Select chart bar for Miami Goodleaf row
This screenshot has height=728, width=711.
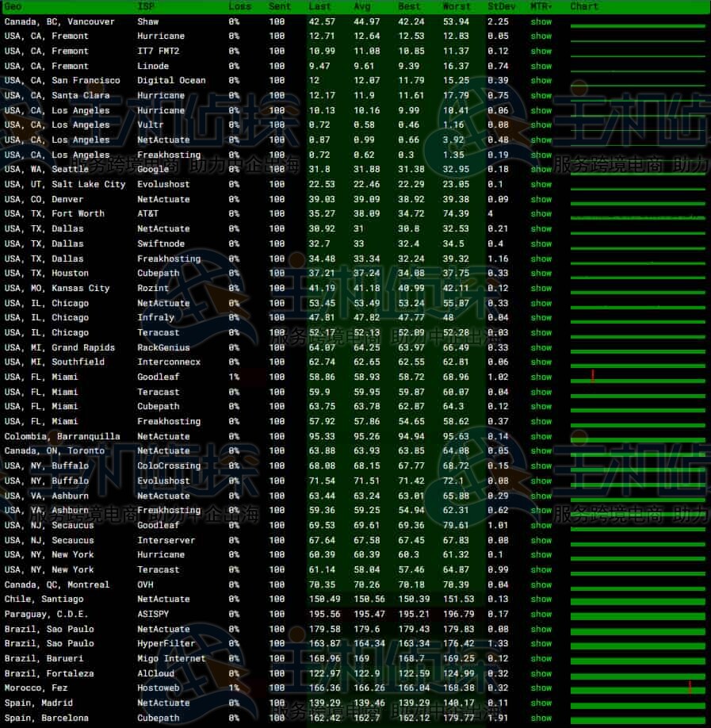637,377
